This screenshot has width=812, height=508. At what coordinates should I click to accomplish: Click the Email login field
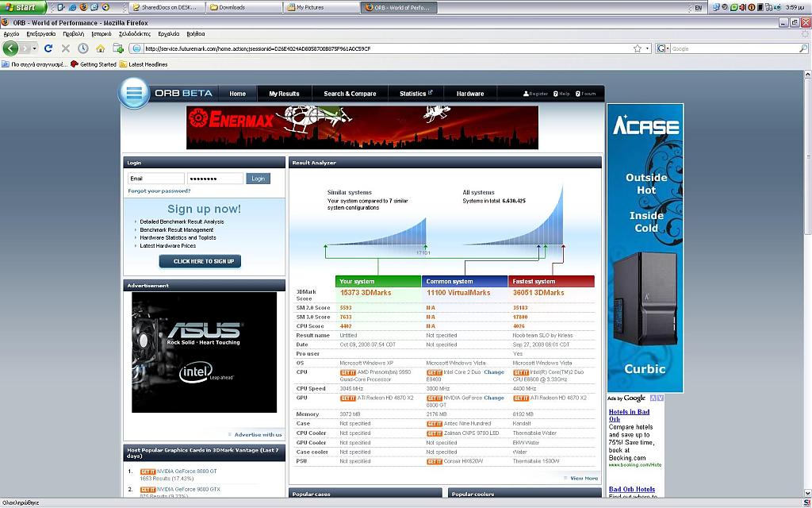(x=156, y=179)
